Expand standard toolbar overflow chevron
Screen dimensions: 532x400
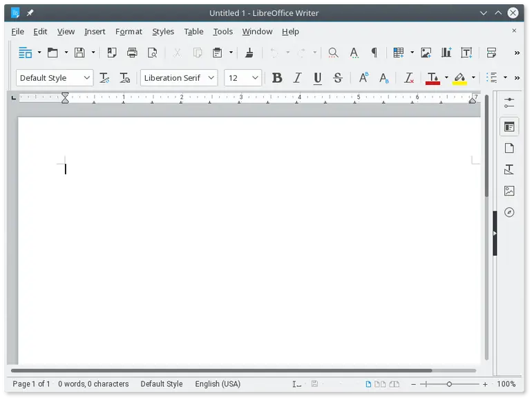(x=517, y=53)
